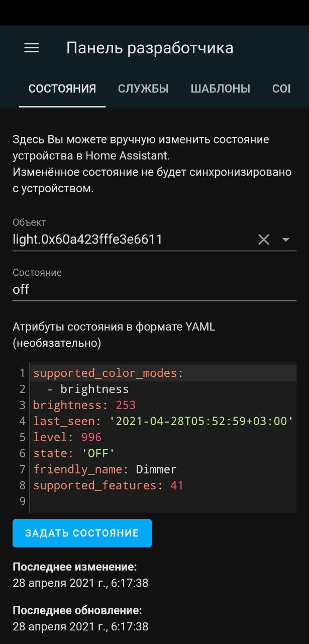The height and width of the screenshot is (644, 309).
Task: Click the state 'OFF' value in YAML
Action: click(98, 453)
